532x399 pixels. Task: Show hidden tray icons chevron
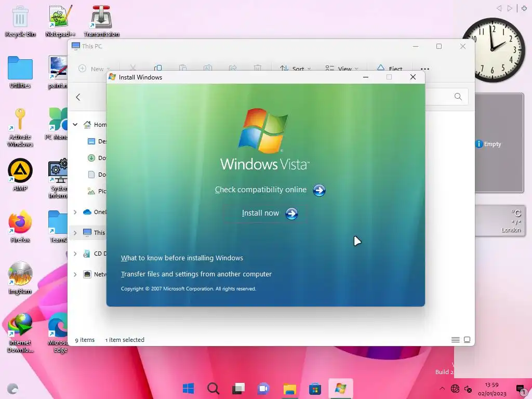[x=442, y=389]
